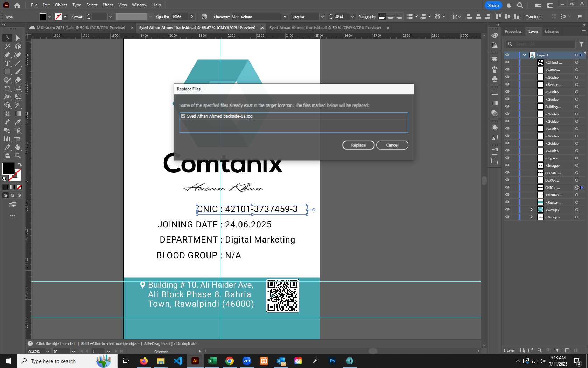
Task: Select the Zoom tool in toolbar
Action: [x=18, y=156]
